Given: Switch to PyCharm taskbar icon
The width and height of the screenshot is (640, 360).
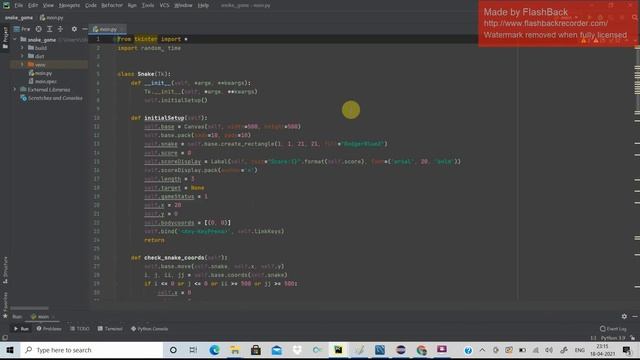Looking at the screenshot, I should (x=338, y=350).
